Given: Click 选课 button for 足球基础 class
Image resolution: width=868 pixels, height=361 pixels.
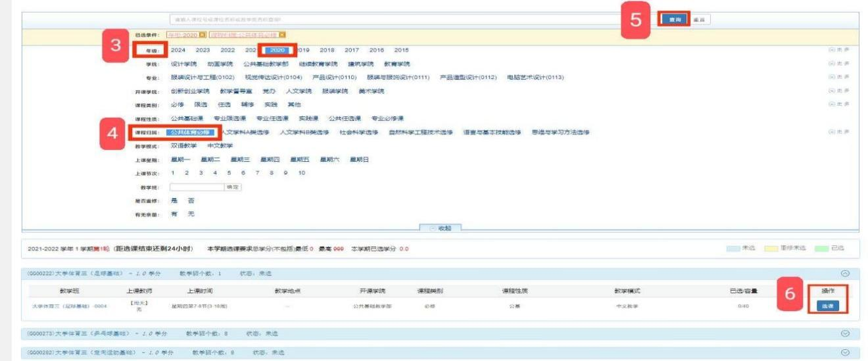Looking at the screenshot, I should (827, 306).
